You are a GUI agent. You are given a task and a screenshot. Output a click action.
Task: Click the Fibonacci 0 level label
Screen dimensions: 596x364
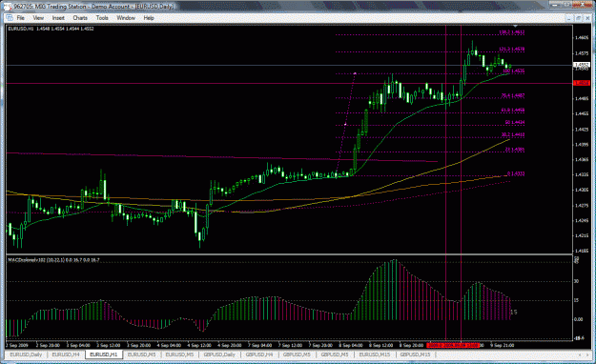[516, 173]
